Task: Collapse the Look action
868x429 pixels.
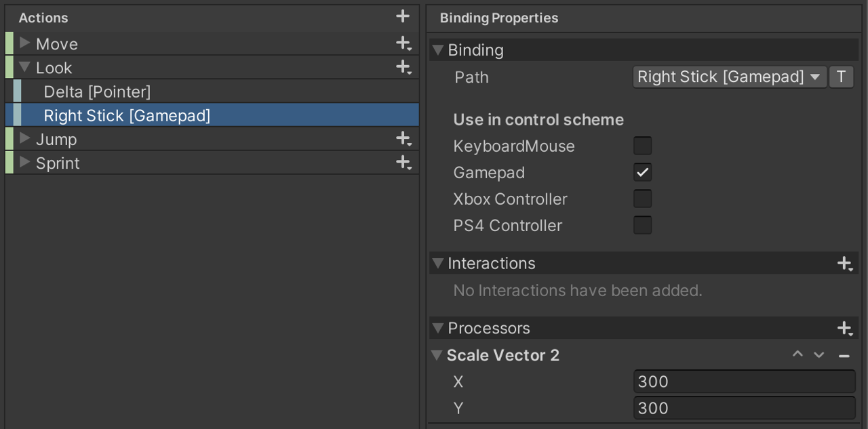Action: coord(24,67)
